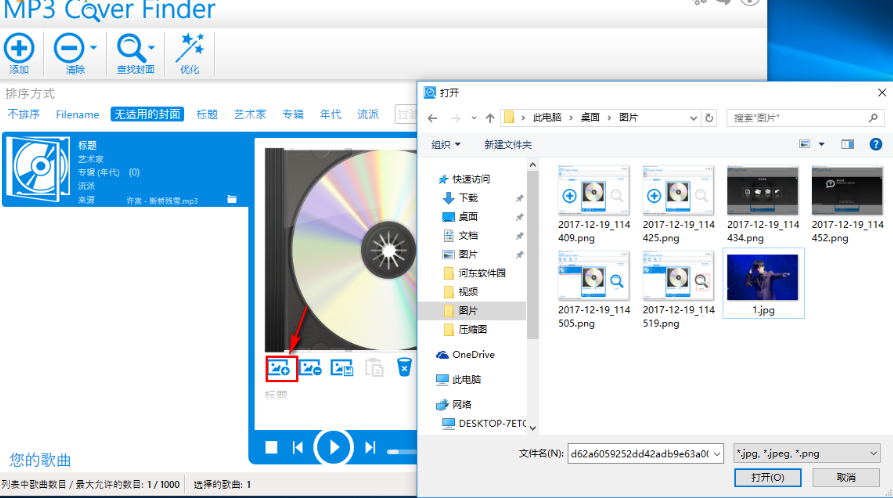Toggle the preview pane icon
The height and width of the screenshot is (498, 893).
click(x=847, y=144)
